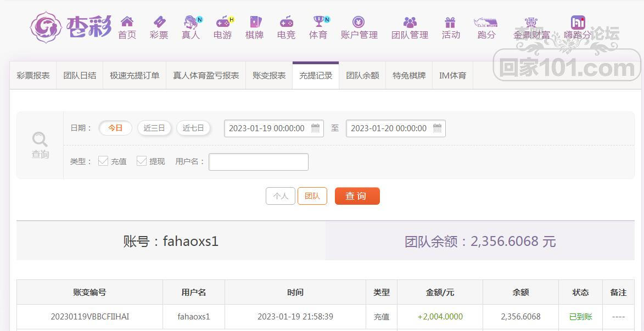Open the 团队管理 team icon
This screenshot has width=644, height=331.
410,22
